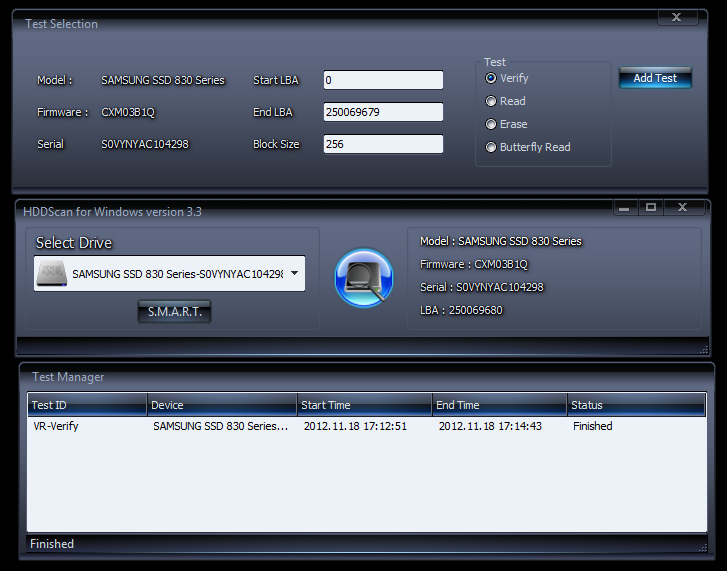The width and height of the screenshot is (727, 571).
Task: Click the Test Manager window resize grip
Action: pyautogui.click(x=703, y=548)
